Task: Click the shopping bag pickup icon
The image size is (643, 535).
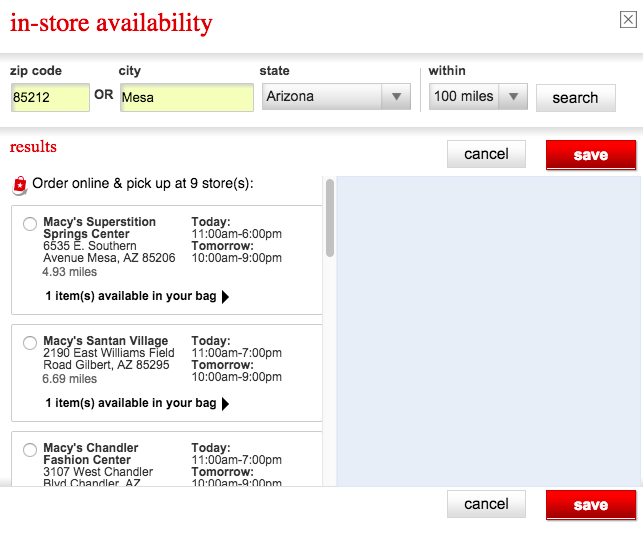Action: click(x=19, y=185)
